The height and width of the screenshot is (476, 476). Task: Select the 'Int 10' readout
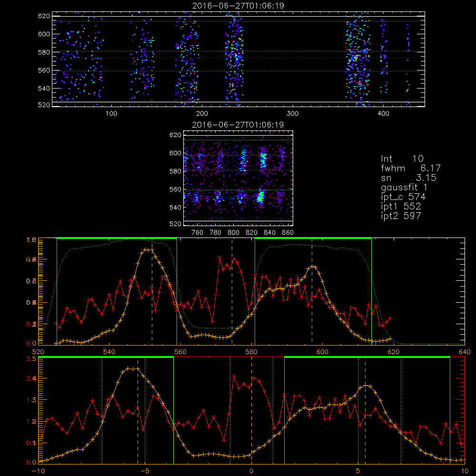coord(402,159)
